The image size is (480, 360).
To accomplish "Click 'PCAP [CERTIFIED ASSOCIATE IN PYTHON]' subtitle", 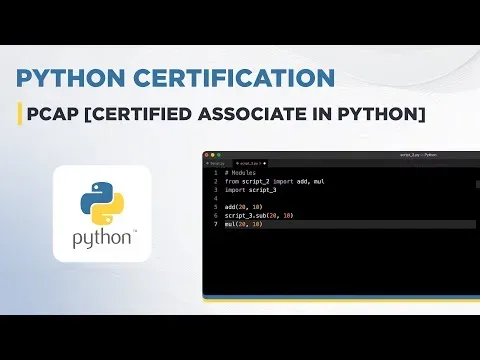I will 226,114.
